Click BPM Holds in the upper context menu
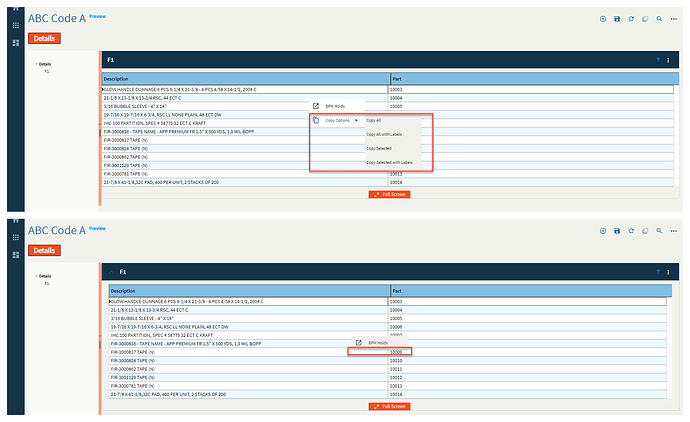The image size is (690, 422). point(335,106)
